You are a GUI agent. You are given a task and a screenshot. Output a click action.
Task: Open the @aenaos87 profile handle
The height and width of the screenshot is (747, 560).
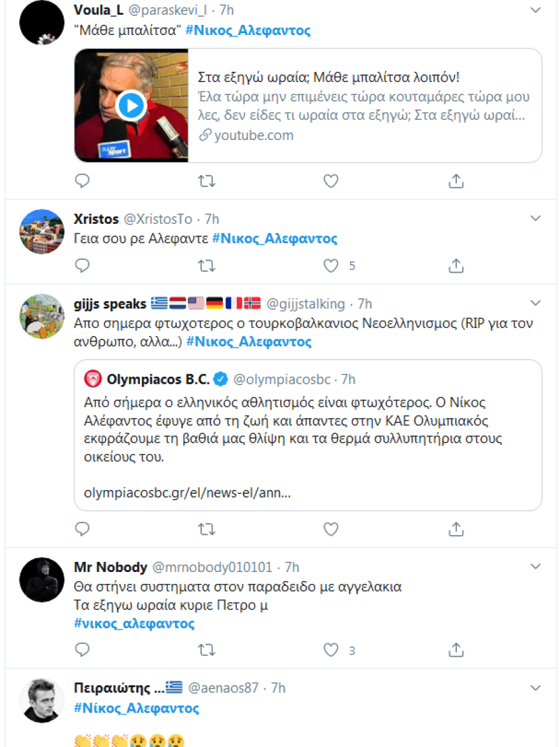(223, 688)
